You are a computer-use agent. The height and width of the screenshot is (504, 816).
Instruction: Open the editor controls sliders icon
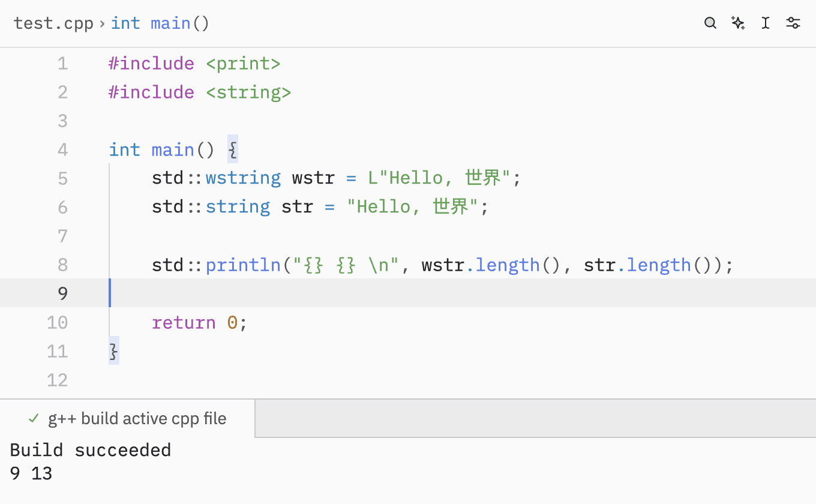pos(793,23)
